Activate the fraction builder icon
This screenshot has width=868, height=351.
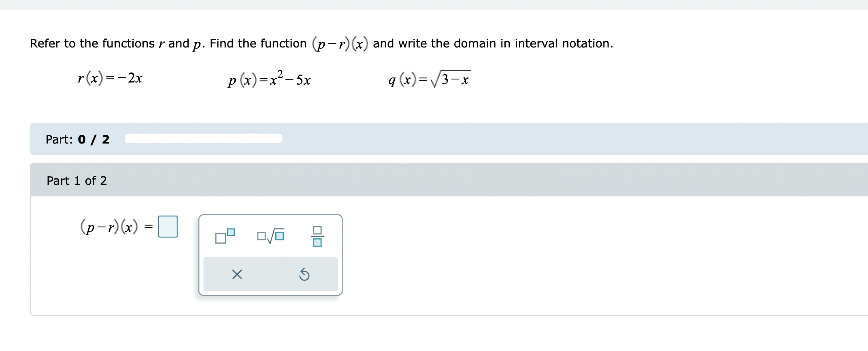click(318, 236)
